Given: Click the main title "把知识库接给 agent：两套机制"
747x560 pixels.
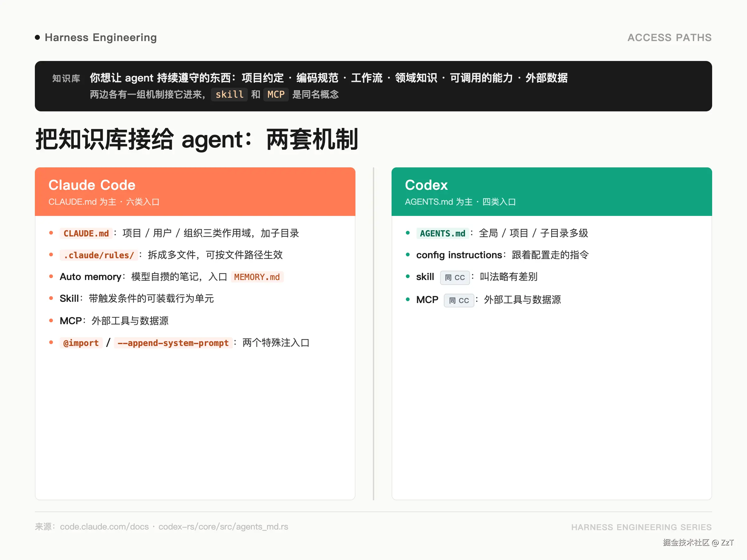Looking at the screenshot, I should [x=197, y=139].
